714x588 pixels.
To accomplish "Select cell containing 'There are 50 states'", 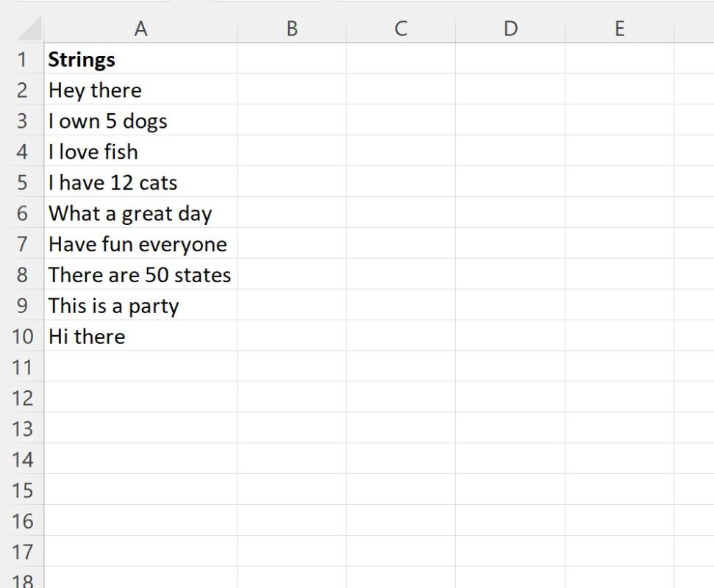I will coord(140,274).
